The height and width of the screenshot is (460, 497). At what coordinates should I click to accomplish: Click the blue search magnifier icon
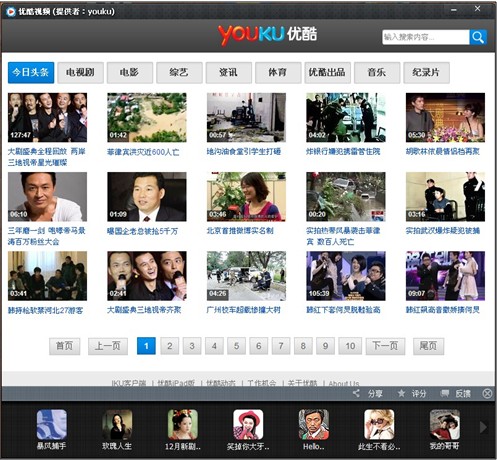click(x=478, y=37)
